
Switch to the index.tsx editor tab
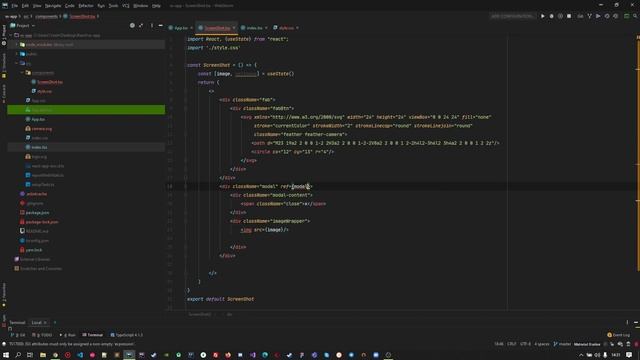254,28
